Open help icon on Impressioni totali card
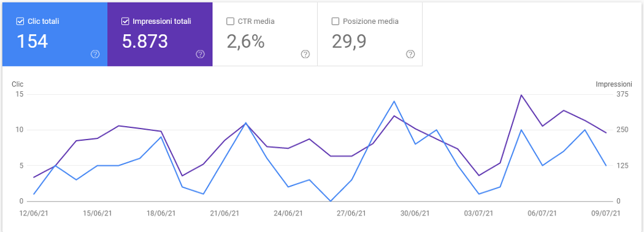Image resolution: width=644 pixels, height=232 pixels. click(201, 54)
